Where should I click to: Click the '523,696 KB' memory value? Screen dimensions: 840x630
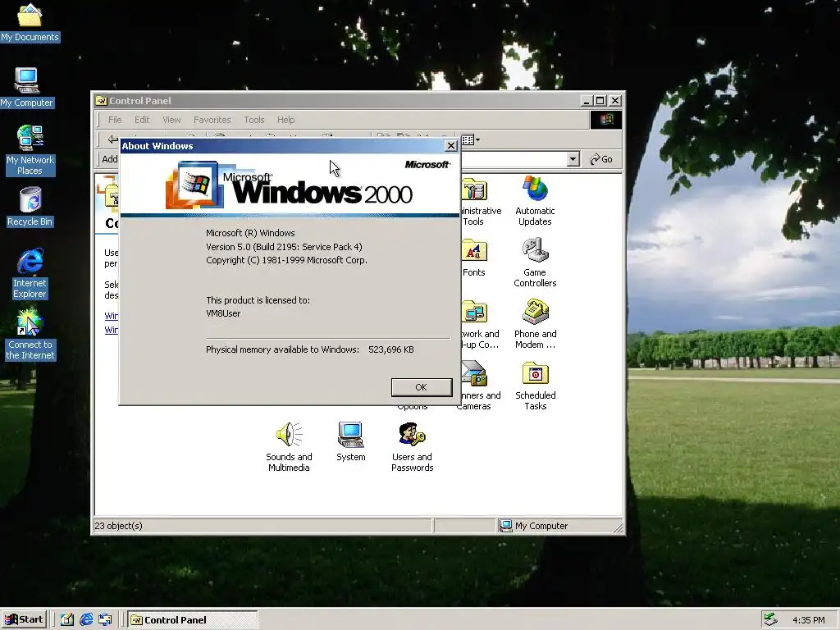pos(391,349)
